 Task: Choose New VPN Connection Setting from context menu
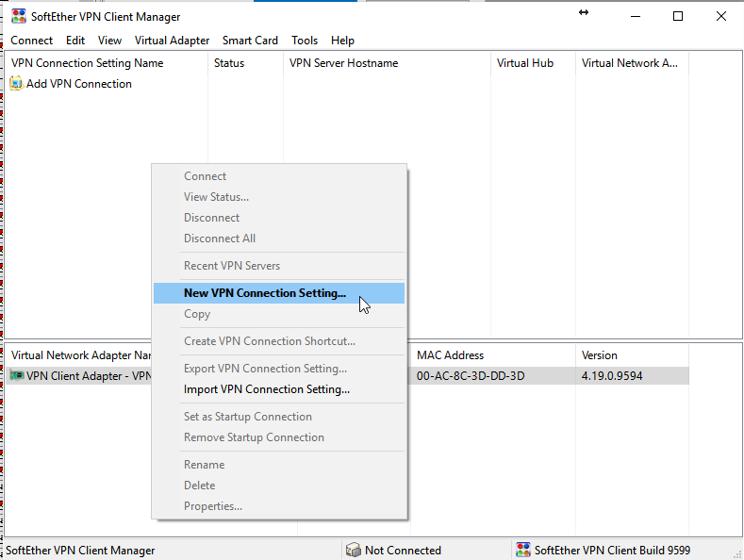click(x=279, y=293)
